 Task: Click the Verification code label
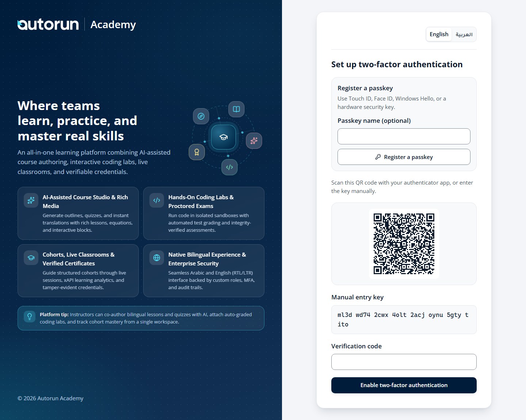tap(357, 346)
